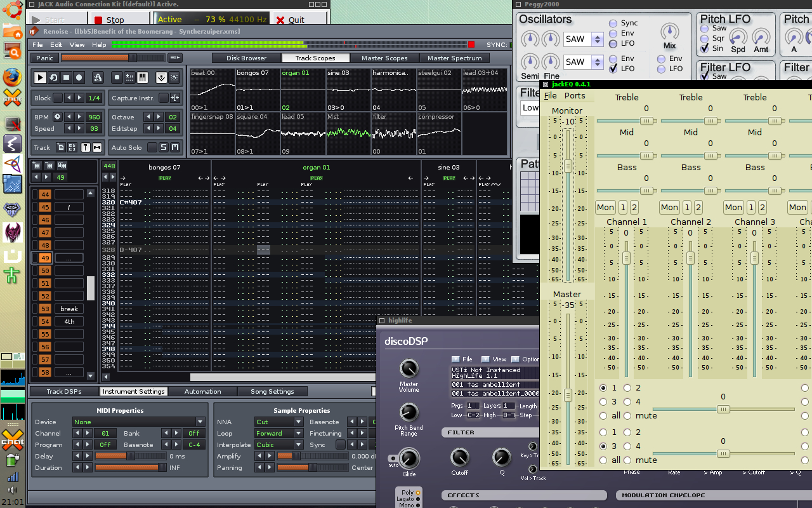
Task: Click the new track icon beside the Track label
Action: [x=60, y=147]
